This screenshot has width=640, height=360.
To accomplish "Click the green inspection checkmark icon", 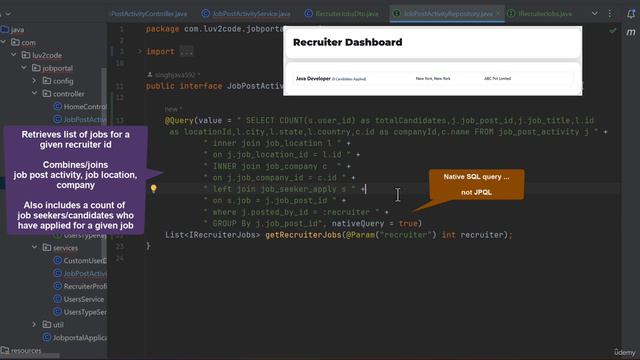I will pos(613,31).
